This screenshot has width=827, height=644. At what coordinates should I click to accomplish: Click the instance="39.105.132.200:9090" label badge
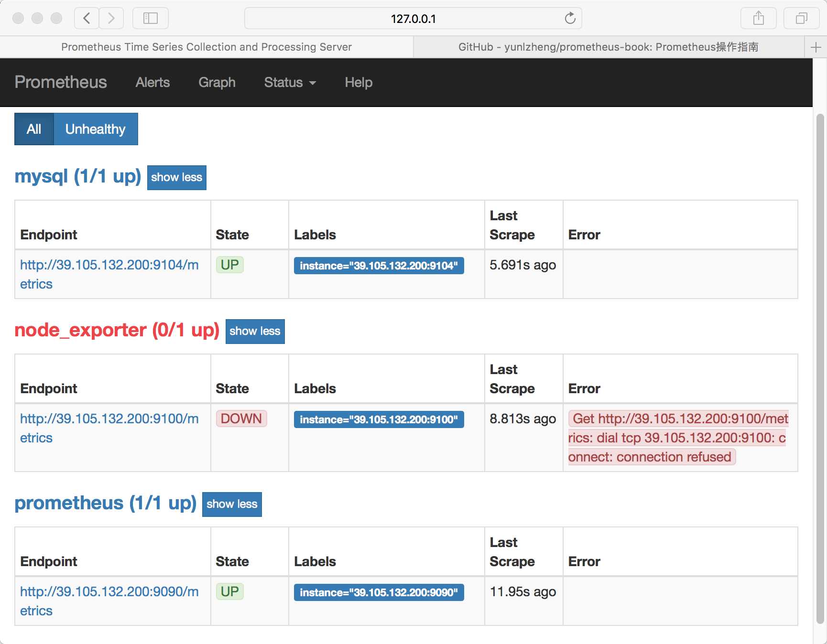379,592
